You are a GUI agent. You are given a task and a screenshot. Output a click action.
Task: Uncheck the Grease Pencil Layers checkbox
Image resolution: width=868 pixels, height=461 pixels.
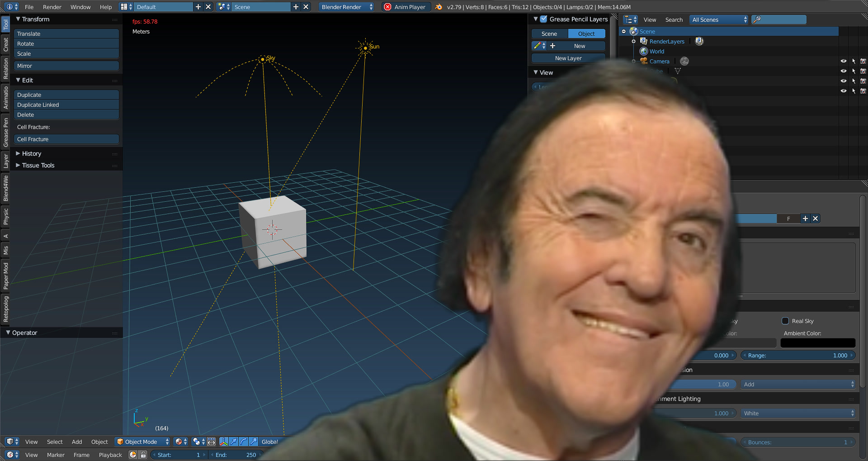click(x=542, y=19)
